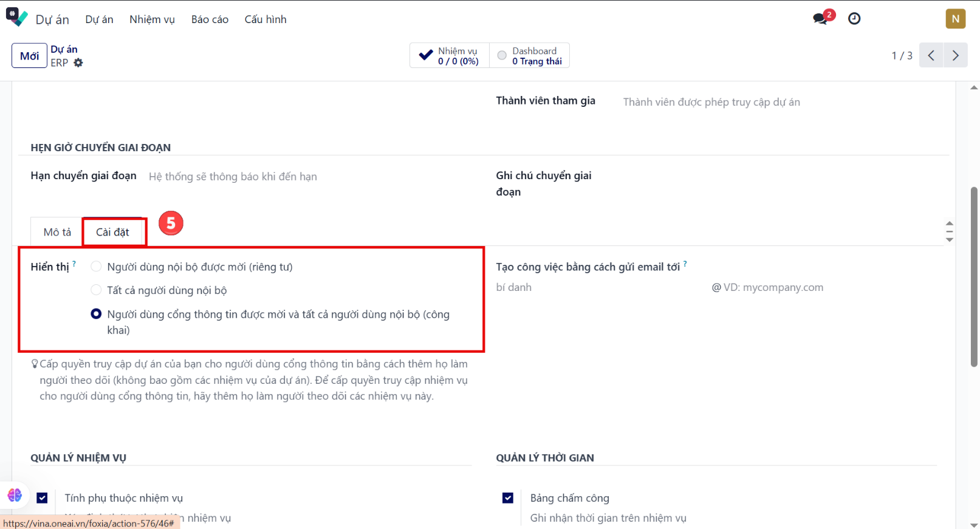Open the chat messages icon
This screenshot has width=980, height=529.
(x=821, y=19)
